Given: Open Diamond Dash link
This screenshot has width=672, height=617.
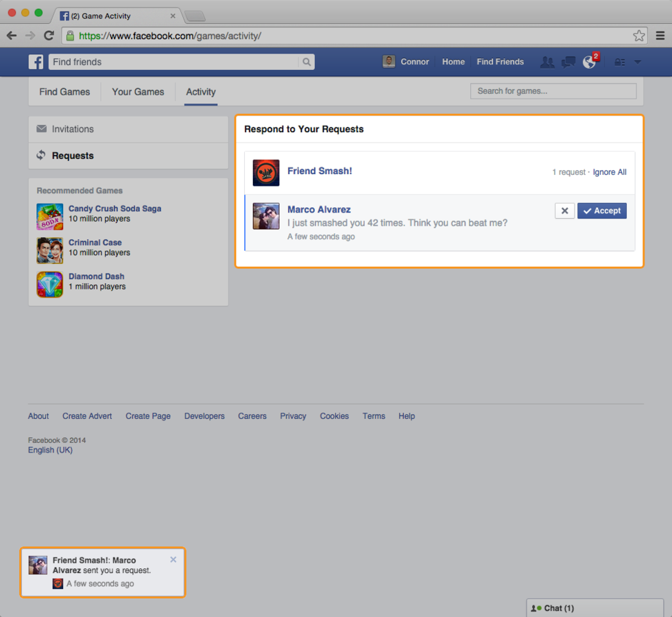Looking at the screenshot, I should point(97,276).
